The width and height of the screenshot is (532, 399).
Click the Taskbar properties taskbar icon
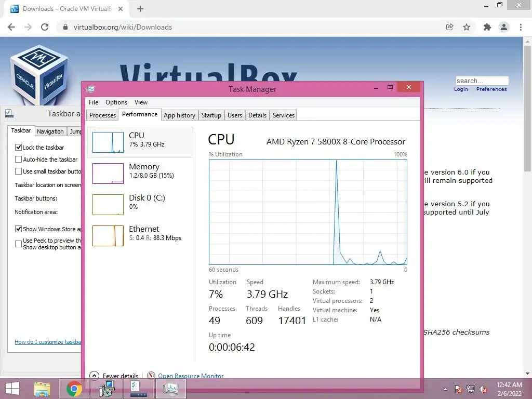[138, 389]
